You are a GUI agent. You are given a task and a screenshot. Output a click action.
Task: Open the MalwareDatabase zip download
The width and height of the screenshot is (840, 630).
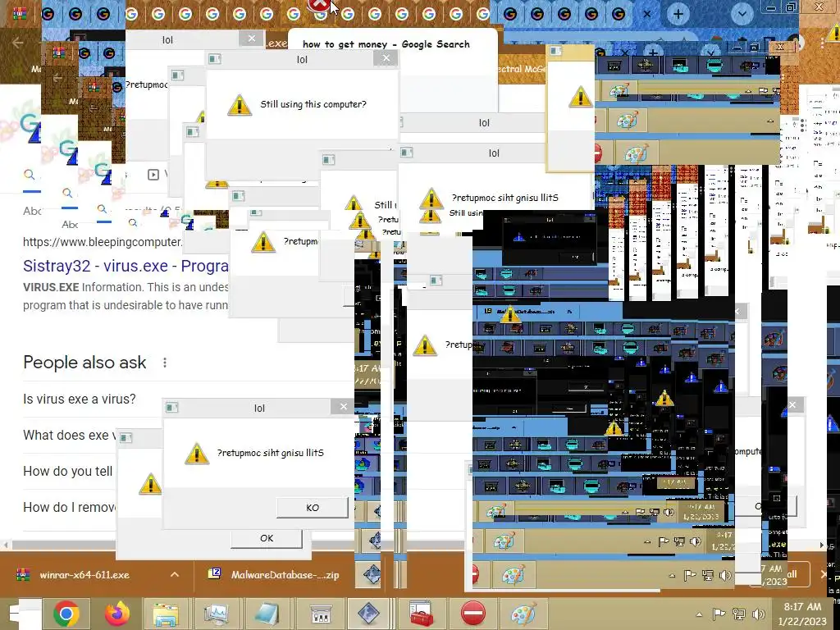pos(285,575)
